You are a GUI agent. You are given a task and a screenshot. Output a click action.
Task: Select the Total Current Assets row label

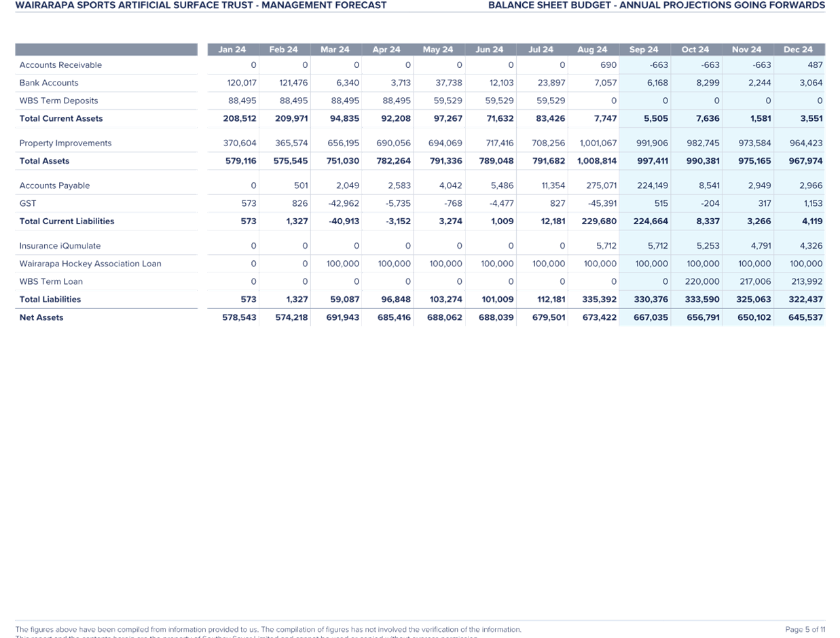click(x=60, y=118)
